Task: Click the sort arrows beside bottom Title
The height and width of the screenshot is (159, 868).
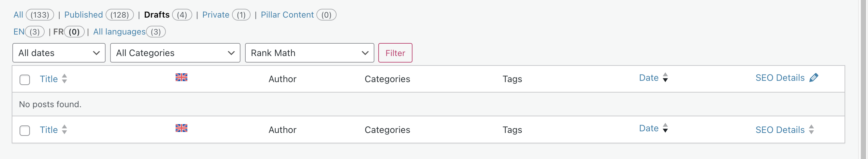Action: 65,130
